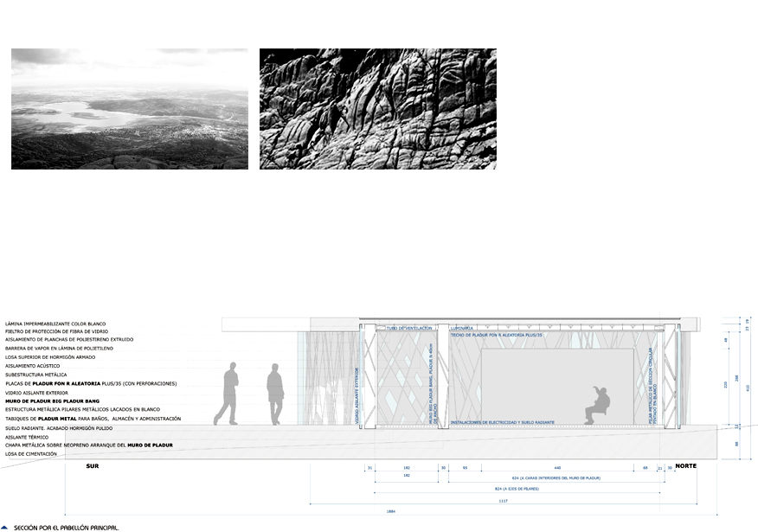Select the right standing person silhouette
758x532 pixels.
click(275, 394)
